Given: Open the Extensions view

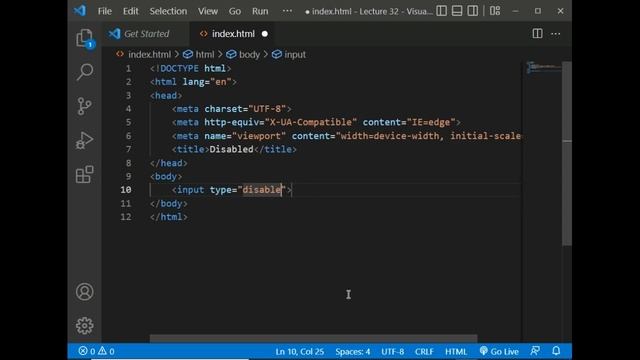Looking at the screenshot, I should coord(84,174).
